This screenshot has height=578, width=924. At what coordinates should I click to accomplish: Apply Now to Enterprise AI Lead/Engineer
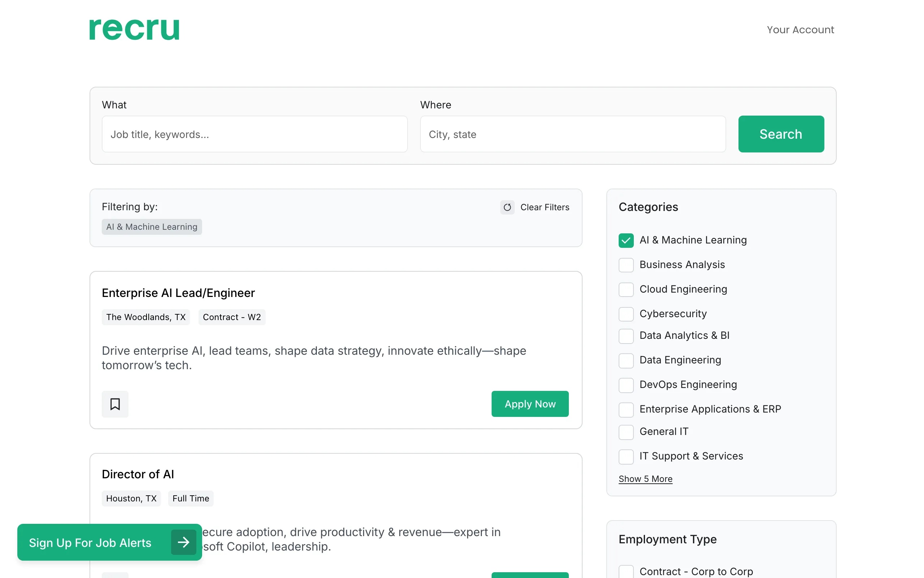(530, 404)
